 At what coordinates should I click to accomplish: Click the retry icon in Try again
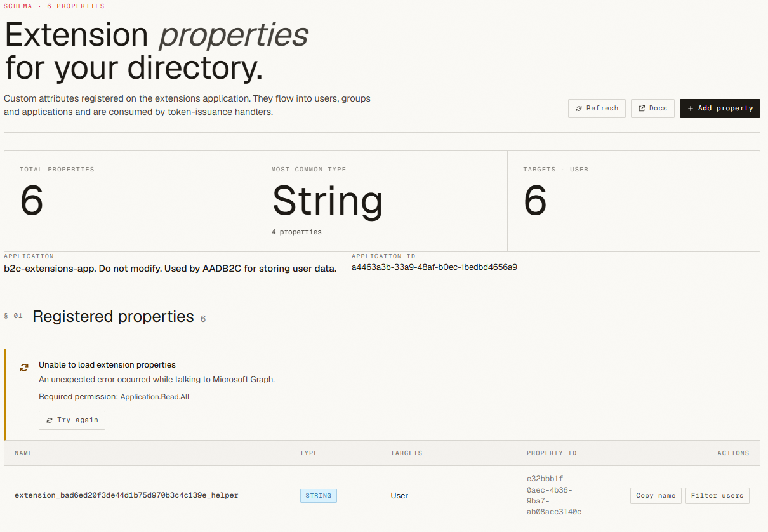click(x=50, y=420)
